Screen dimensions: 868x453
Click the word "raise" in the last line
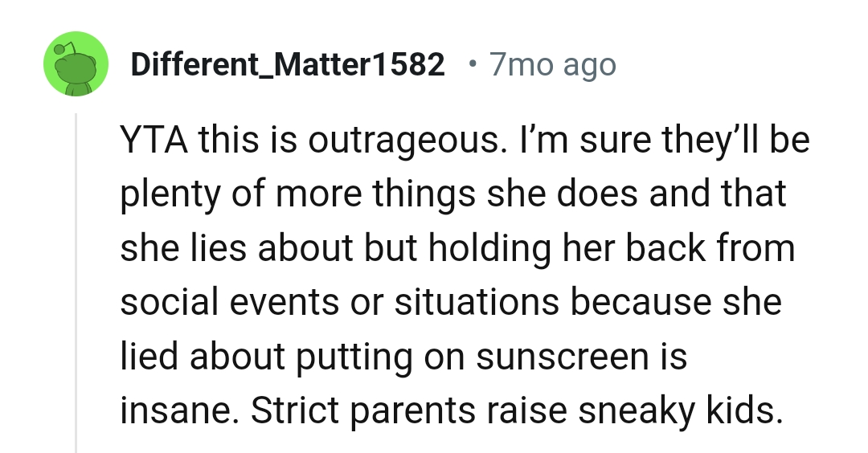click(x=528, y=411)
